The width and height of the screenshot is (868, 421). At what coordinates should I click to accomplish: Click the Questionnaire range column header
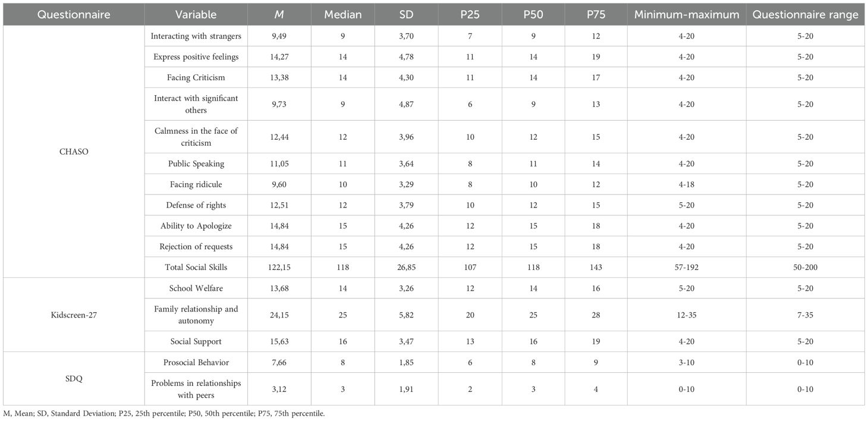click(x=806, y=15)
